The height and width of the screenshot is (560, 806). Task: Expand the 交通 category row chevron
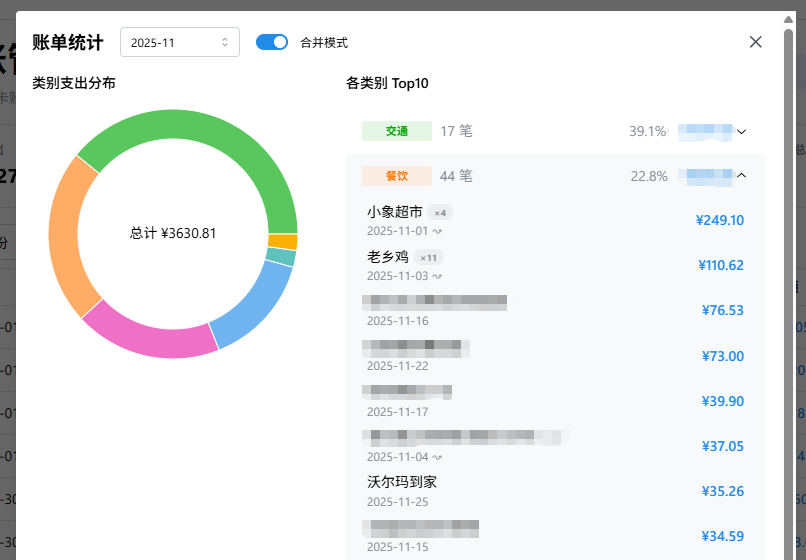(741, 131)
